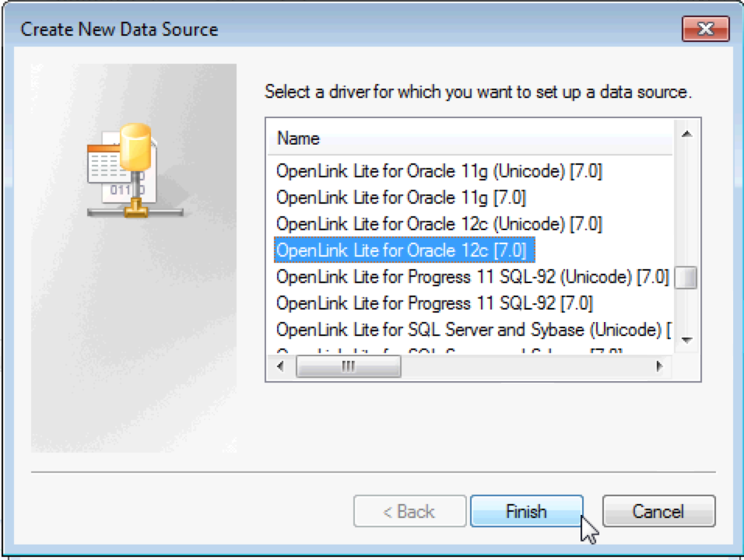Select highlighted OpenLink Lite for Oracle 12c
Screen dimensions: 744x560
[401, 250]
